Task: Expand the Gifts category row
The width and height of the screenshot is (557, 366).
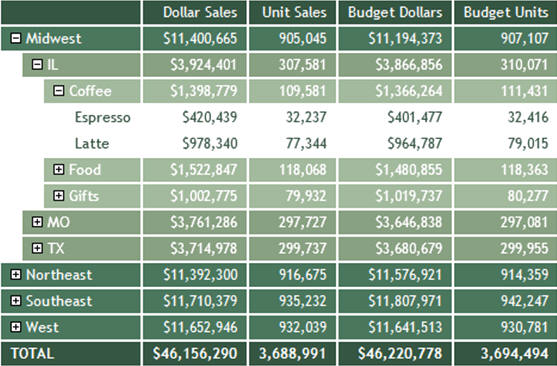Action: pos(59,195)
